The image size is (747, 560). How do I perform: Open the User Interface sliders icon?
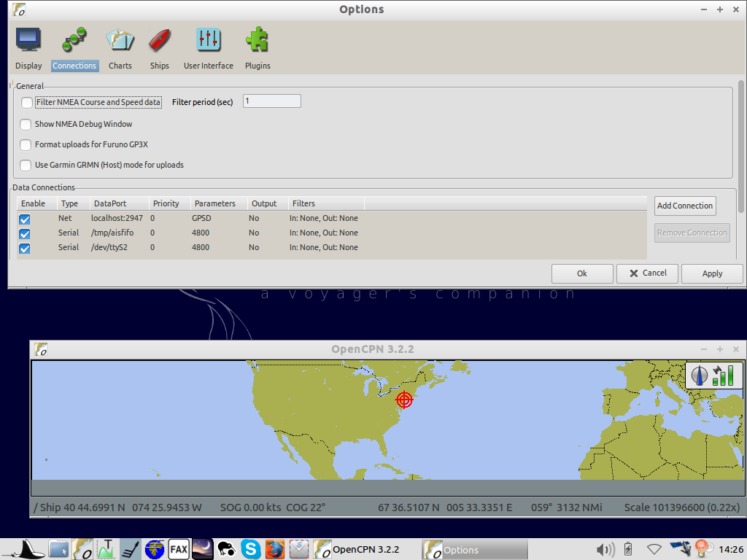[x=208, y=39]
